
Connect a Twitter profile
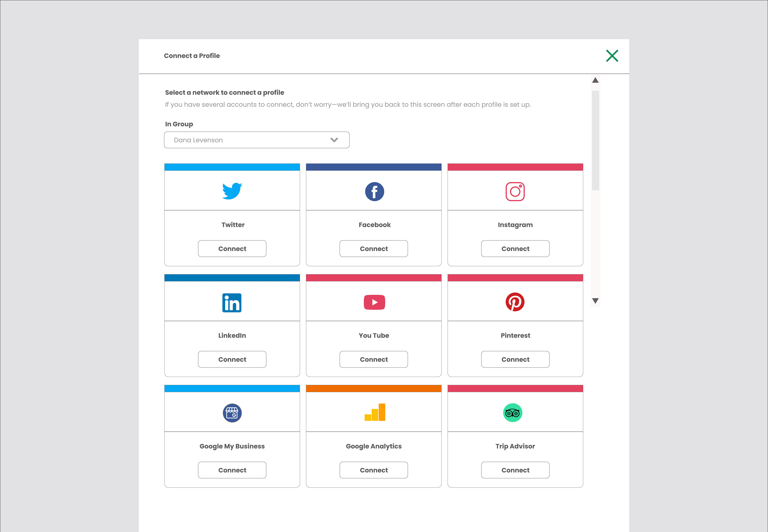pyautogui.click(x=232, y=249)
